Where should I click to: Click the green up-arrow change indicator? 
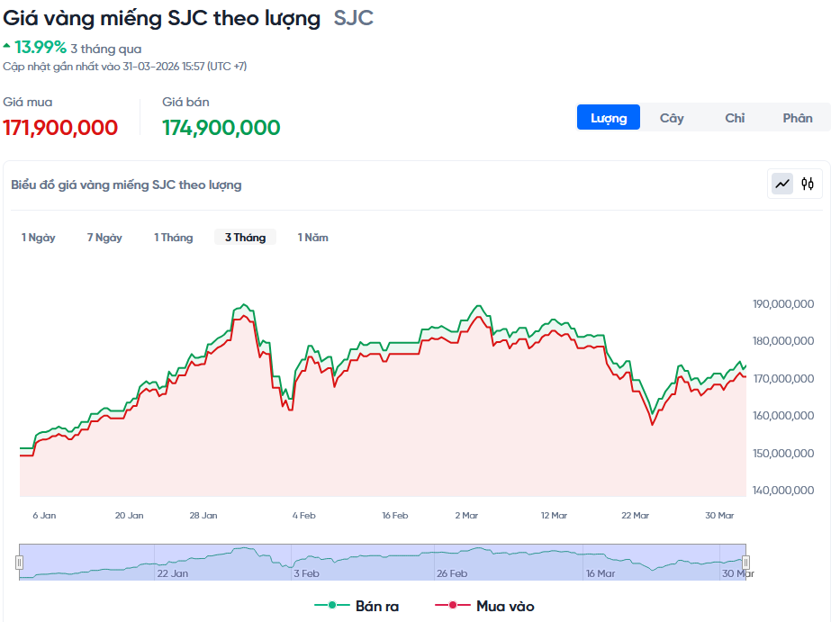7,45
